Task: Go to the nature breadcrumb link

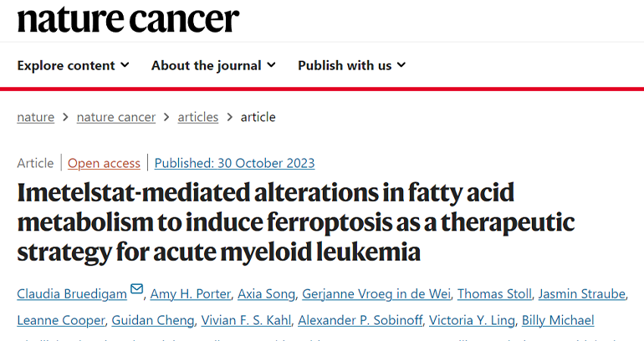Action: [x=35, y=117]
